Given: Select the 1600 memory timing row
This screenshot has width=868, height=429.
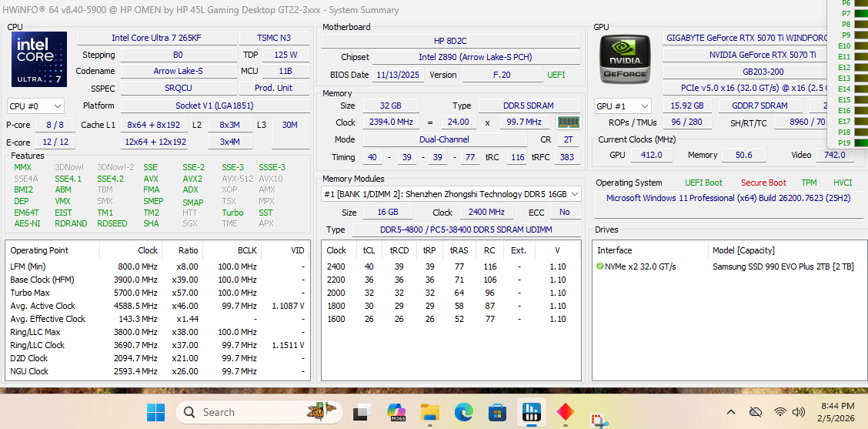Looking at the screenshot, I should [451, 319].
